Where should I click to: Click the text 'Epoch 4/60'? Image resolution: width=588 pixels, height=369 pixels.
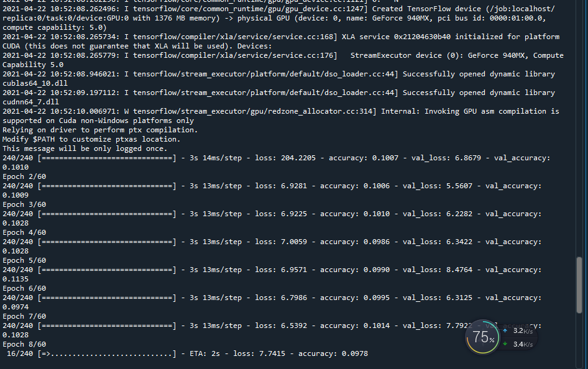pos(24,232)
